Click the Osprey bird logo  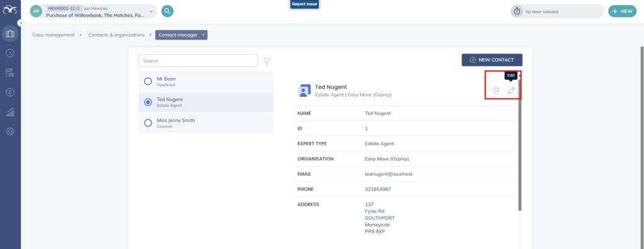[x=10, y=11]
